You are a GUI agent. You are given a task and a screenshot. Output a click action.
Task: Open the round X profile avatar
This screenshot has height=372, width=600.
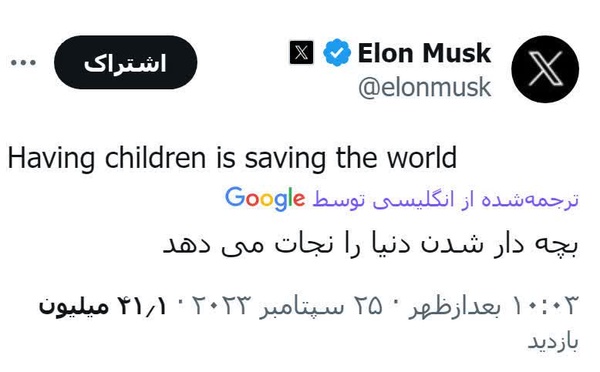pos(545,69)
